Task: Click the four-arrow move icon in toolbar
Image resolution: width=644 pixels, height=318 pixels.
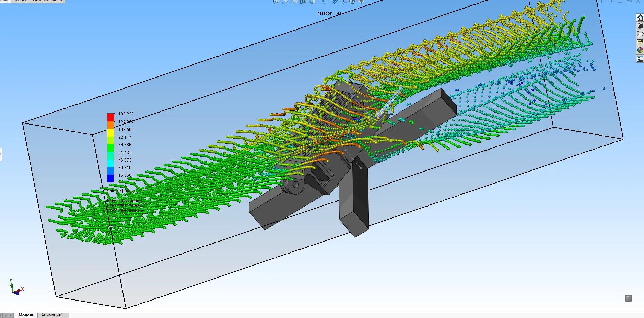Action: tap(335, 1)
